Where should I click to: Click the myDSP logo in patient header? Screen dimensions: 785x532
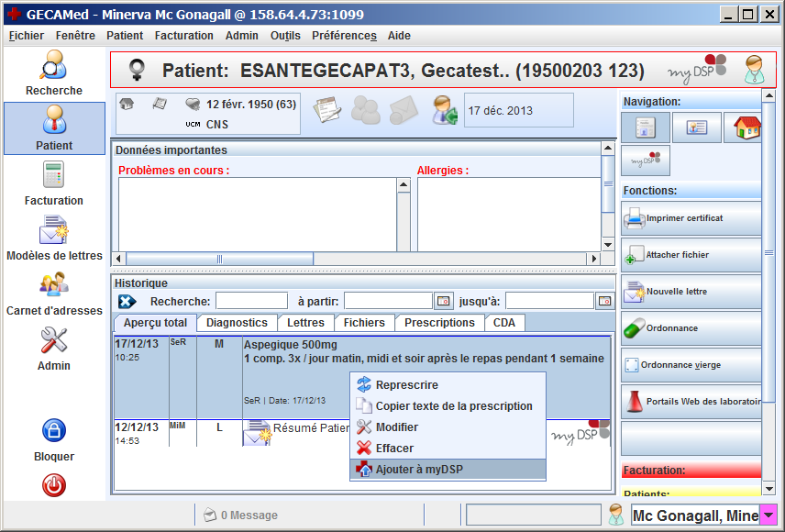tap(696, 71)
